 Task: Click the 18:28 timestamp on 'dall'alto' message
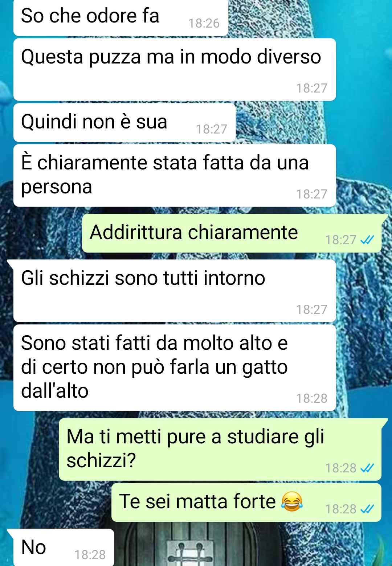click(312, 398)
